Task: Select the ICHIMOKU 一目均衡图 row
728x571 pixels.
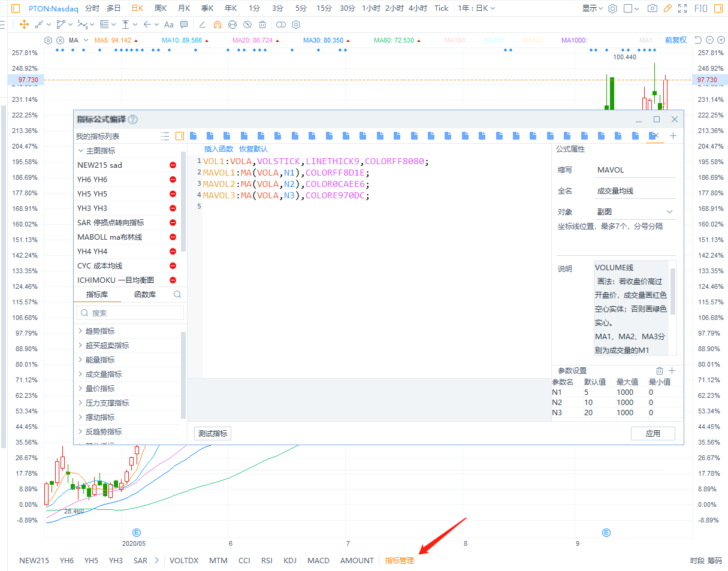Action: pyautogui.click(x=127, y=280)
